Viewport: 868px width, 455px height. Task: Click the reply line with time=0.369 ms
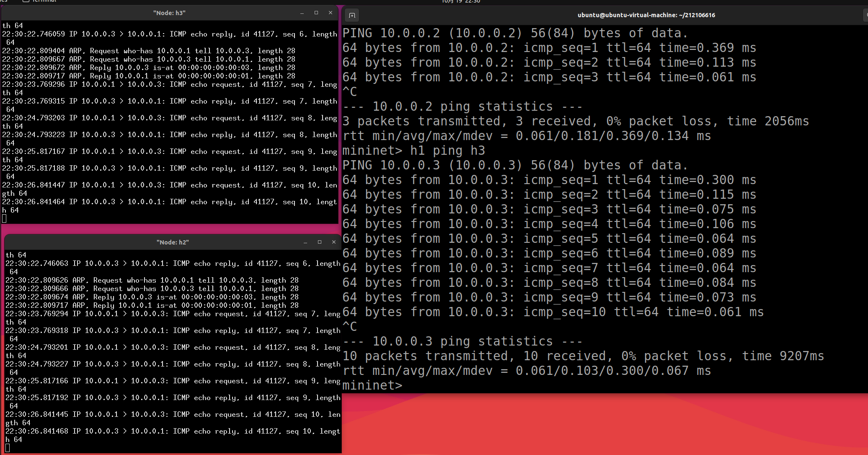[549, 48]
